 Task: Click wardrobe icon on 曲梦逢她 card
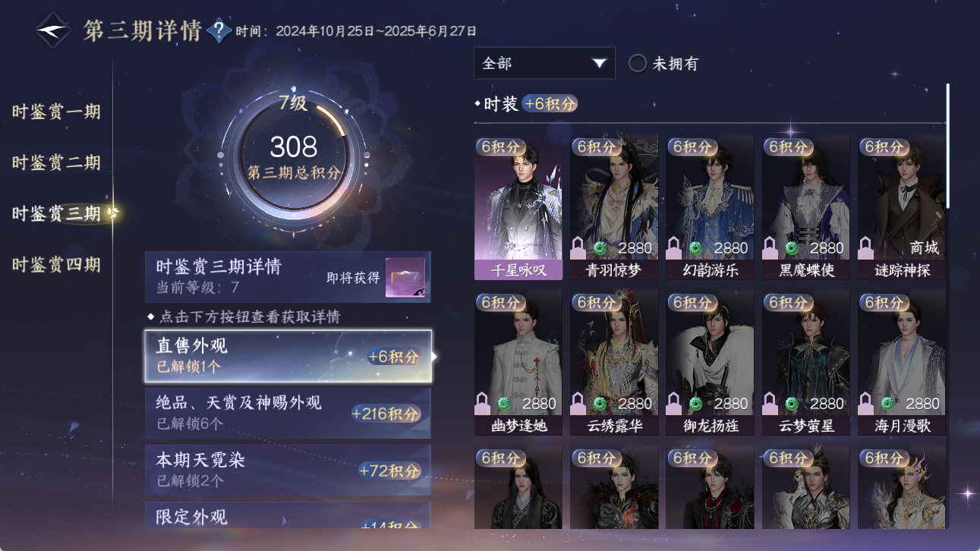pos(483,404)
